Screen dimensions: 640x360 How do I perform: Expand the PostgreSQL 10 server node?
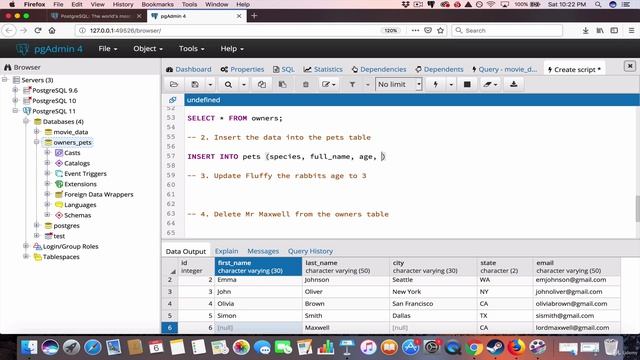coord(16,100)
